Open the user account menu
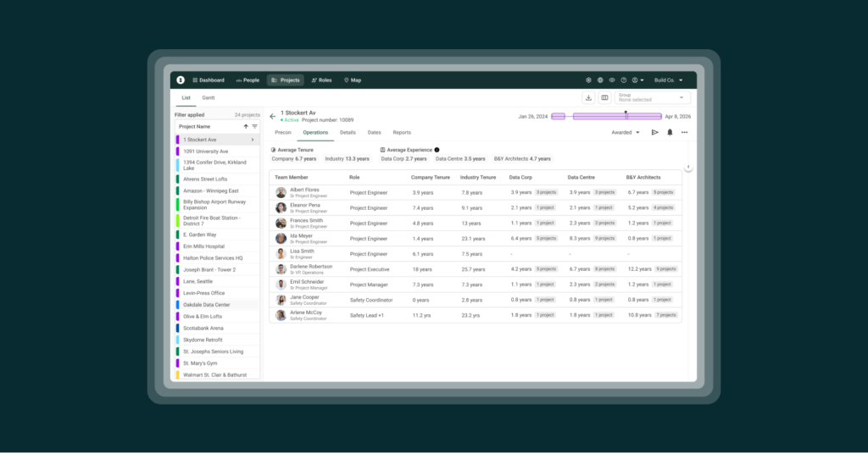 tap(637, 80)
